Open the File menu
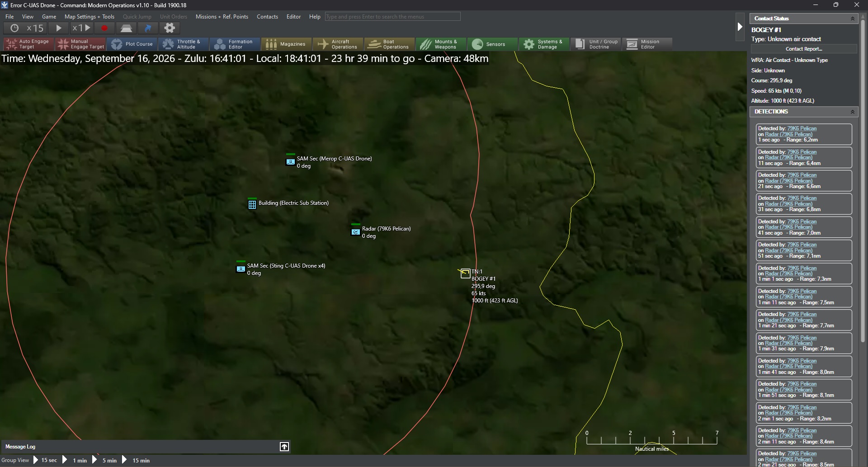 click(x=9, y=17)
